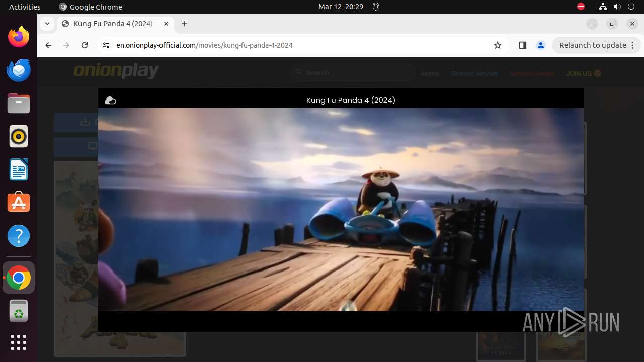Screen dimensions: 644x362
Task: Click Google Chrome icon in dock
Action: (19, 278)
